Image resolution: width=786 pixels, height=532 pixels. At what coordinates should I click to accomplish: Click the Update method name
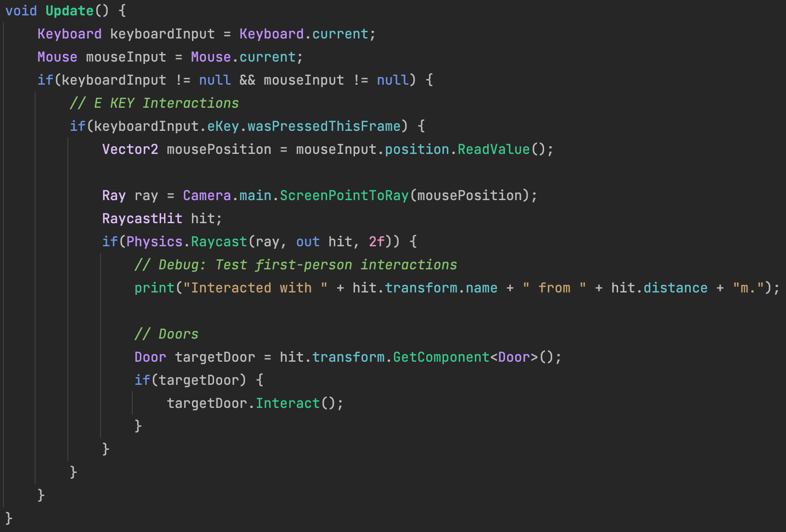click(69, 11)
